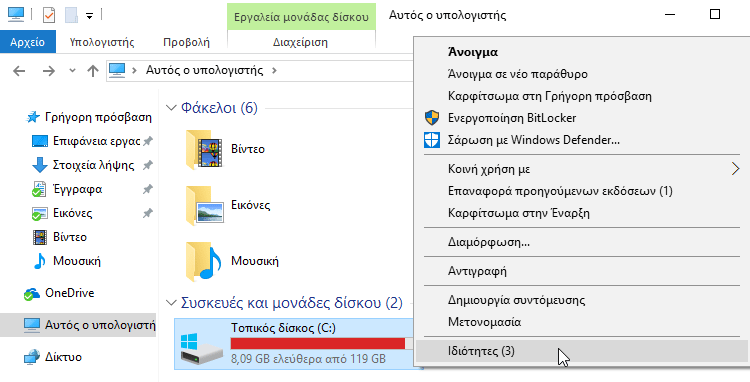Viewport: 750px width, 382px height.
Task: Click the Properties checkmark quick-access icon
Action: tap(49, 15)
